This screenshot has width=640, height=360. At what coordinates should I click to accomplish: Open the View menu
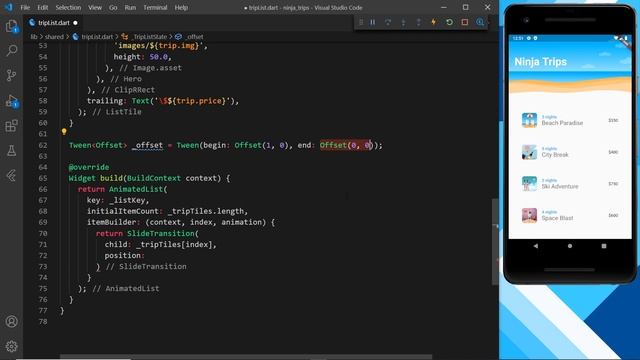coord(95,7)
